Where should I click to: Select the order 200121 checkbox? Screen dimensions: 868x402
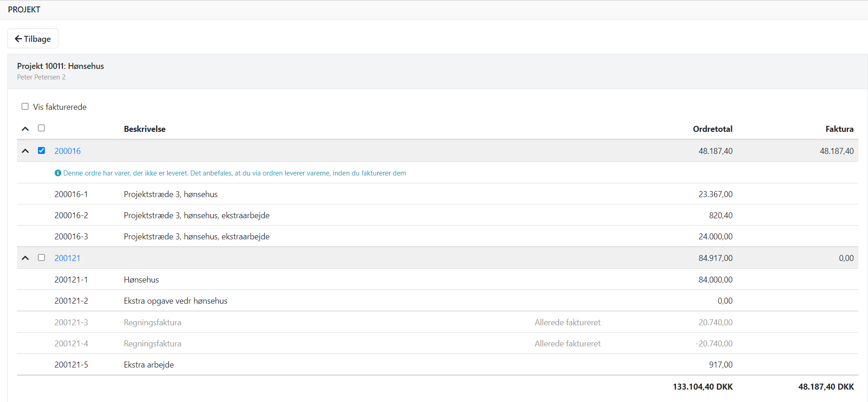click(41, 258)
